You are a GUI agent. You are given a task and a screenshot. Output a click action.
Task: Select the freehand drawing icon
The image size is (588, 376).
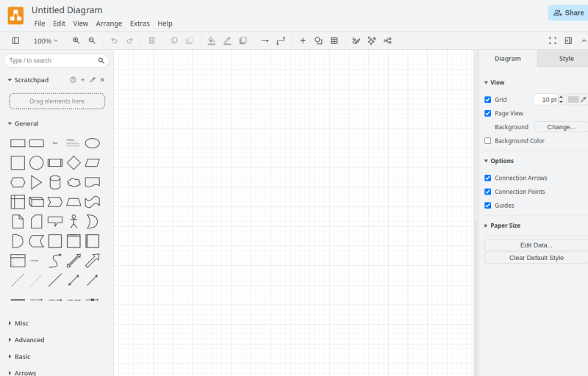[x=356, y=41]
